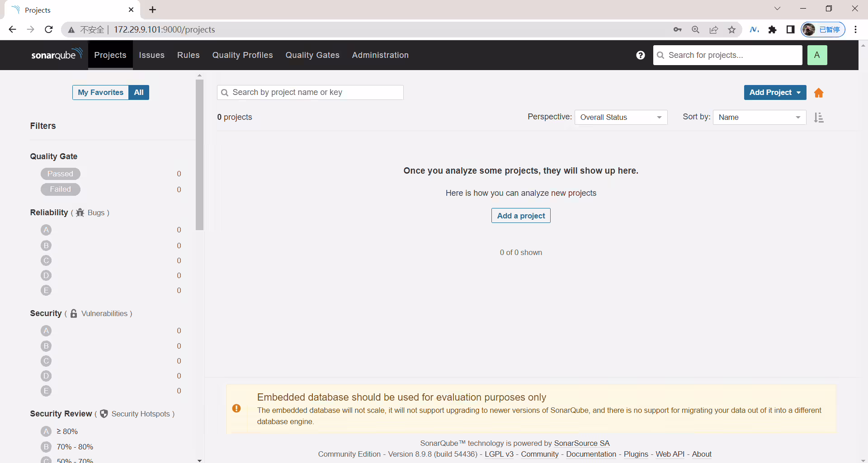The height and width of the screenshot is (463, 868).
Task: Toggle the Passed quality gate filter
Action: pos(60,174)
